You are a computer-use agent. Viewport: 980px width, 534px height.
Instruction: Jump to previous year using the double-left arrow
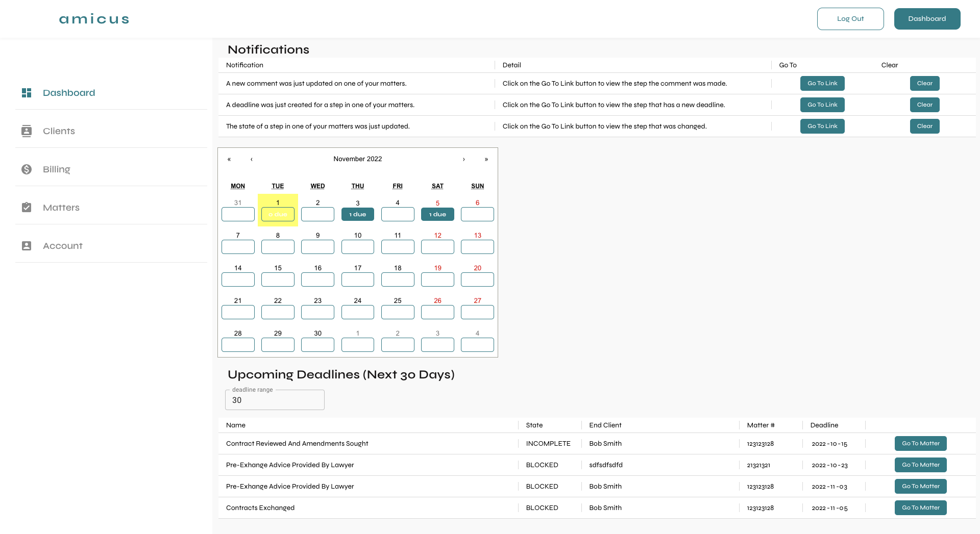(229, 159)
